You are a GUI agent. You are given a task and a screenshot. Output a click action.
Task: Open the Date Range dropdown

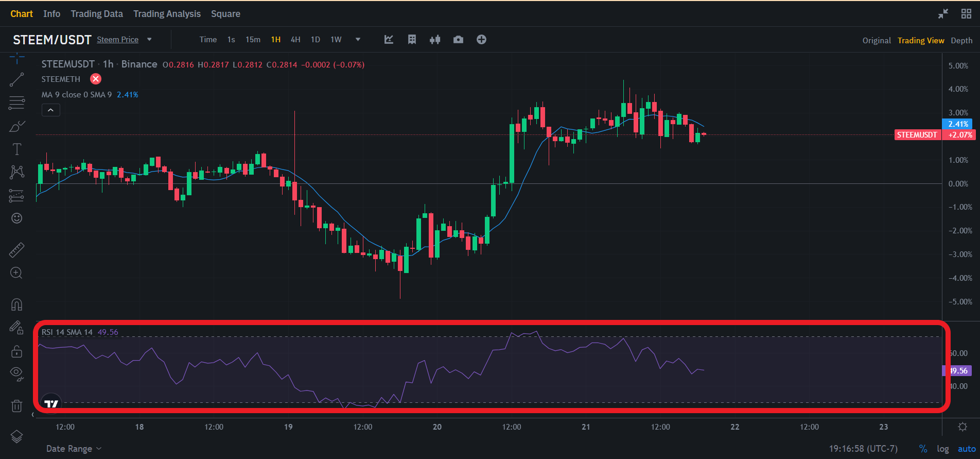[x=74, y=449]
